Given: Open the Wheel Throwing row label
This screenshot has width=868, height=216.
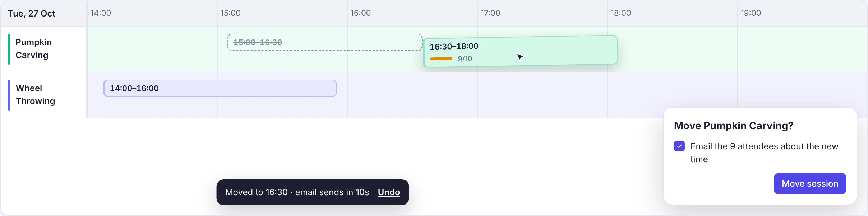Looking at the screenshot, I should 35,95.
